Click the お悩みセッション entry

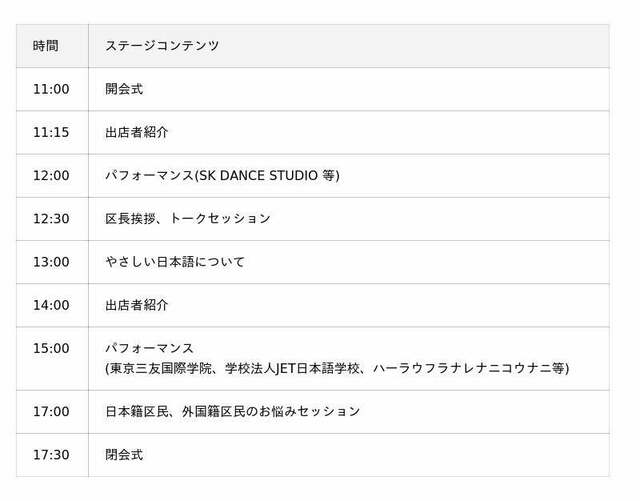pyautogui.click(x=233, y=412)
